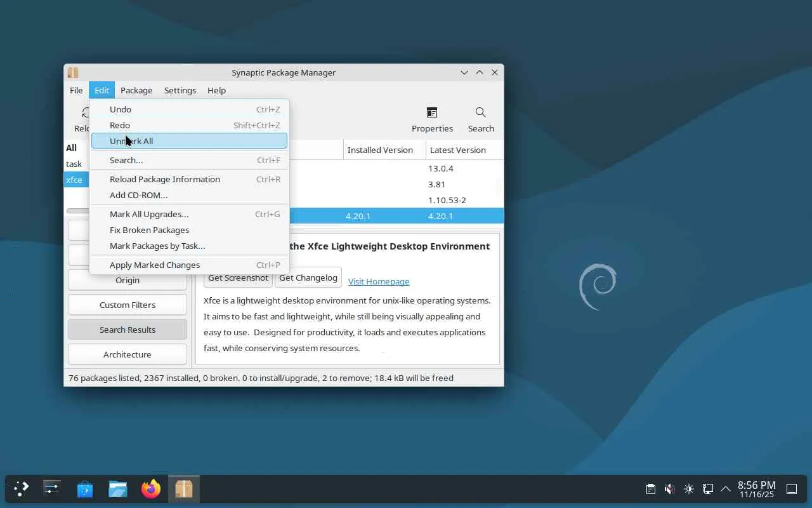Select the All filter entry
The height and width of the screenshot is (508, 812).
pyautogui.click(x=77, y=148)
